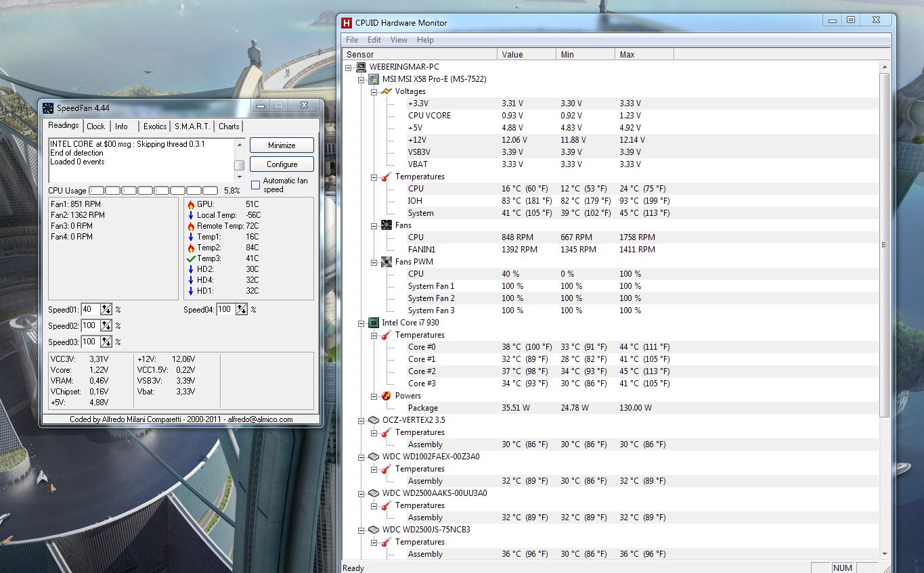Click the CPUID Hardware Monitor title bar icon

tap(347, 22)
